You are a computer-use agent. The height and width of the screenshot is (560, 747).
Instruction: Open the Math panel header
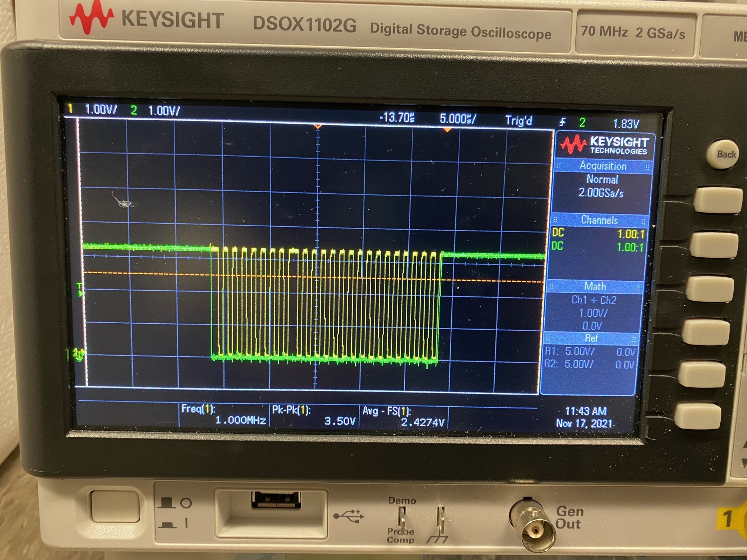coord(595,286)
